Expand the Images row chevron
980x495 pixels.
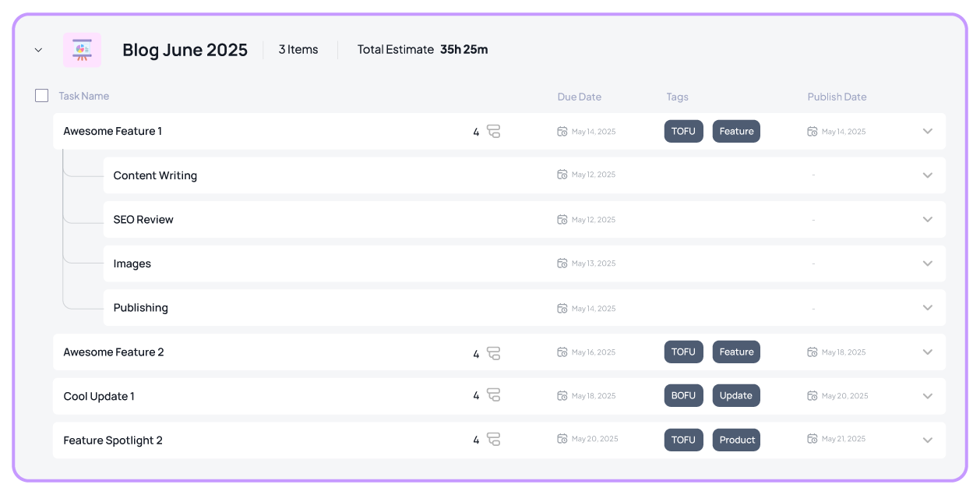coord(928,263)
